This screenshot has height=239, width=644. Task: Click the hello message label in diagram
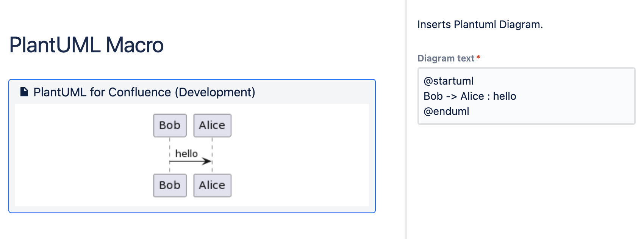click(186, 153)
